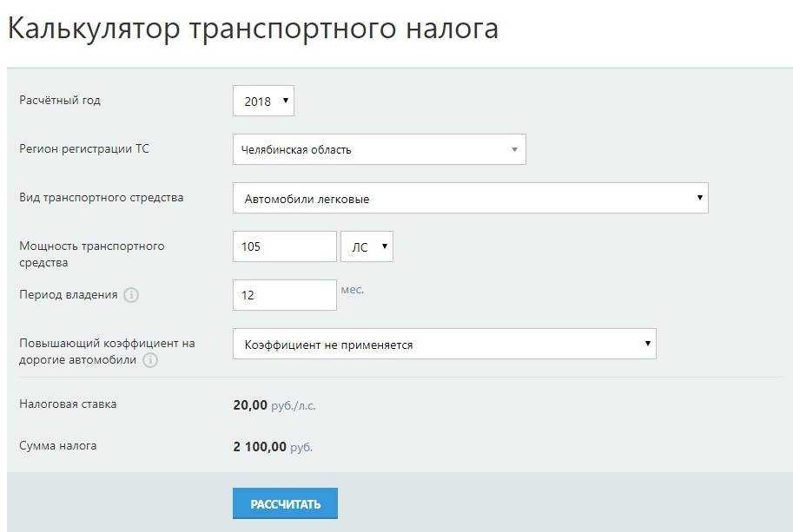Click info icon beside дорогие автомобили label
The width and height of the screenshot is (793, 532).
pyautogui.click(x=149, y=360)
